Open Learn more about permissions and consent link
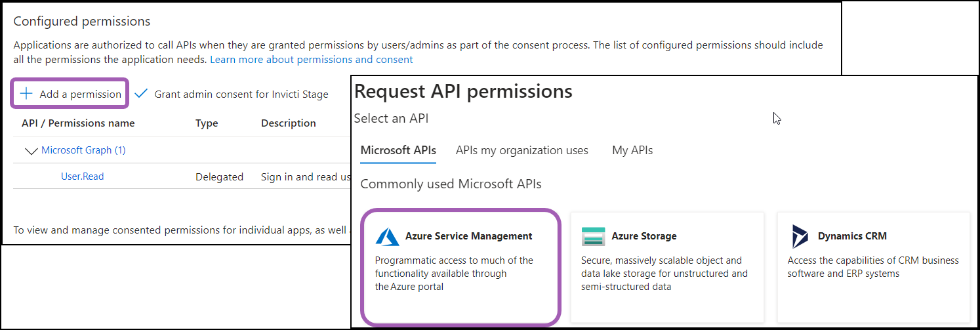980x330 pixels. click(312, 59)
